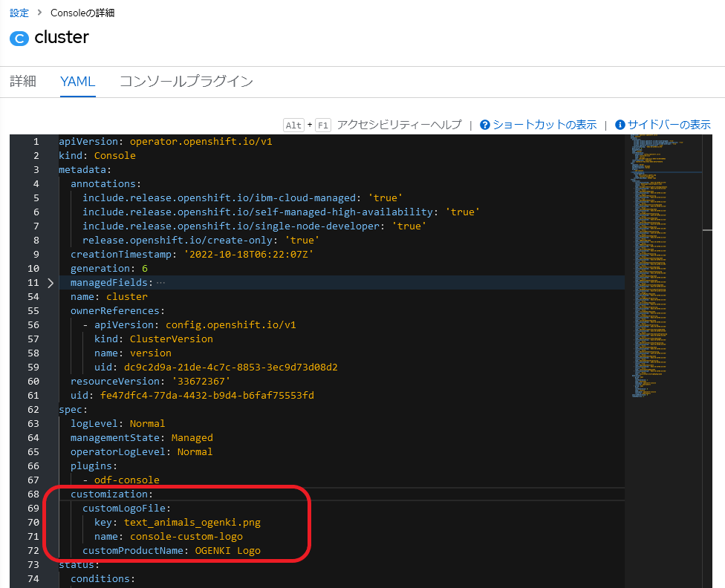This screenshot has width=725, height=588.
Task: Open the 設定 breadcrumb link
Action: pos(19,13)
